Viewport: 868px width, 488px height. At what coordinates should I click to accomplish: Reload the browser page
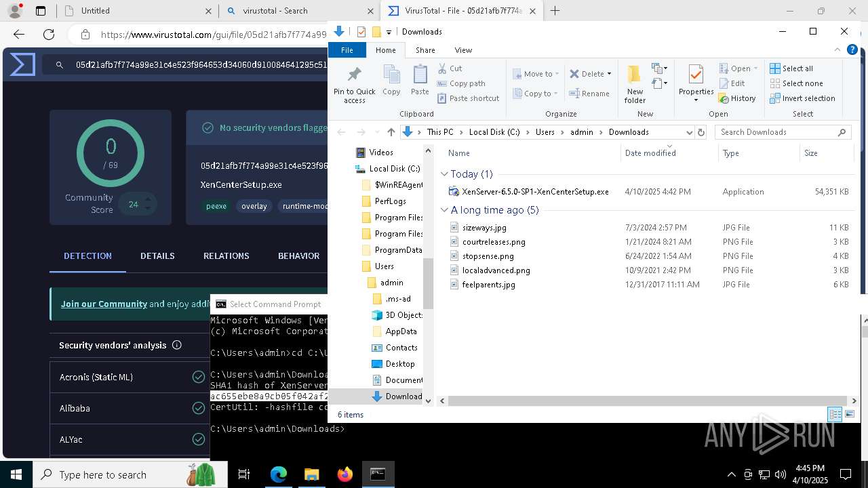49,35
